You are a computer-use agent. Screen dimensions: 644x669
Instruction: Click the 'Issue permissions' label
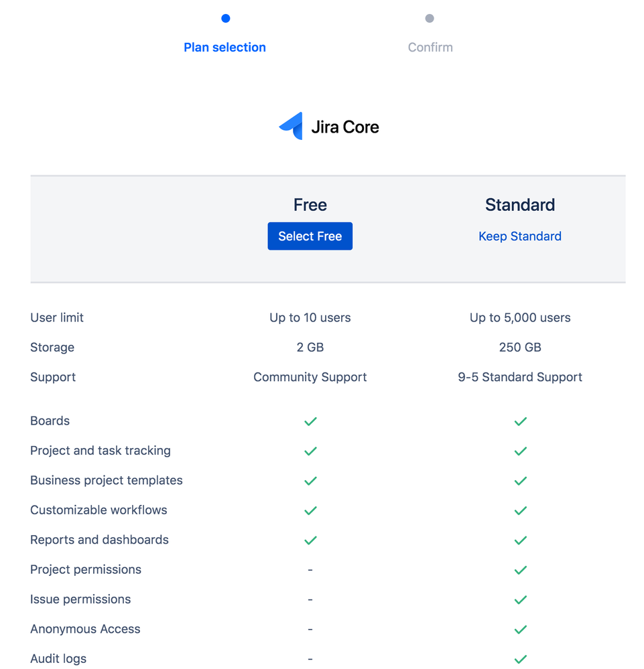pyautogui.click(x=80, y=599)
